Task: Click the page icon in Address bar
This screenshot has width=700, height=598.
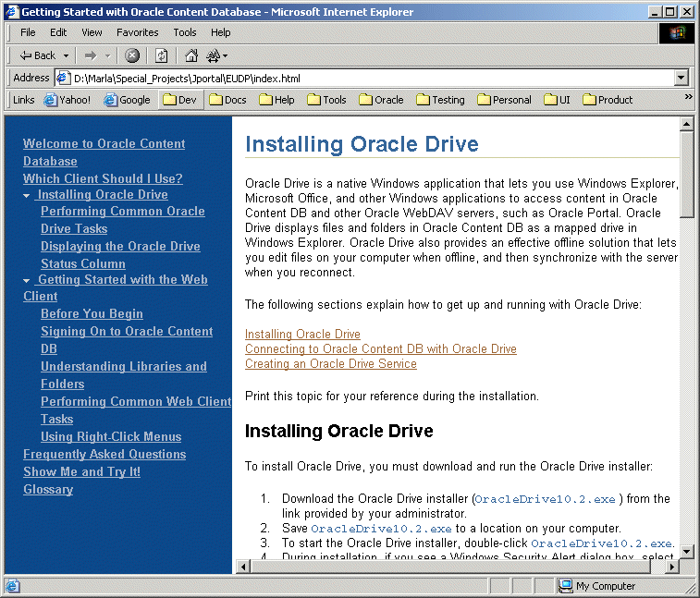Action: coord(63,78)
